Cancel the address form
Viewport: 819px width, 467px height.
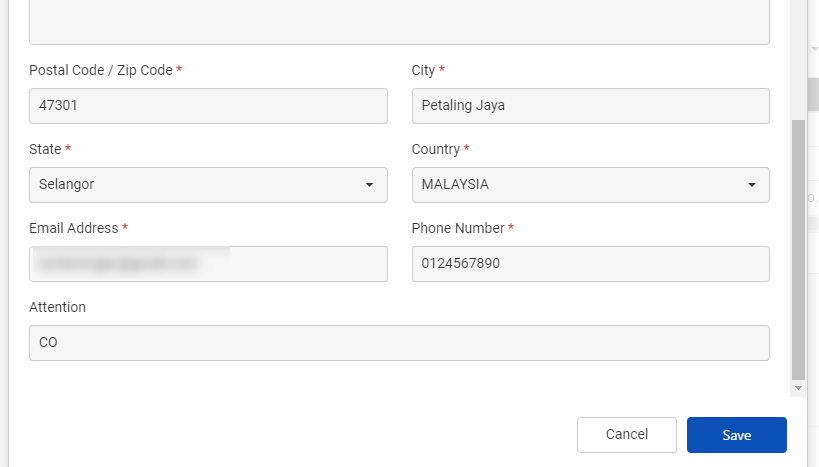627,435
